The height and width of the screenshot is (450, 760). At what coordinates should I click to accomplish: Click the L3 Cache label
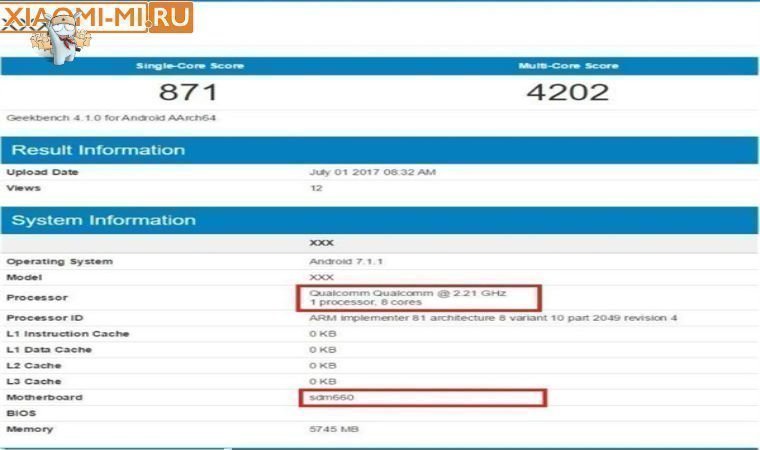pos(34,382)
